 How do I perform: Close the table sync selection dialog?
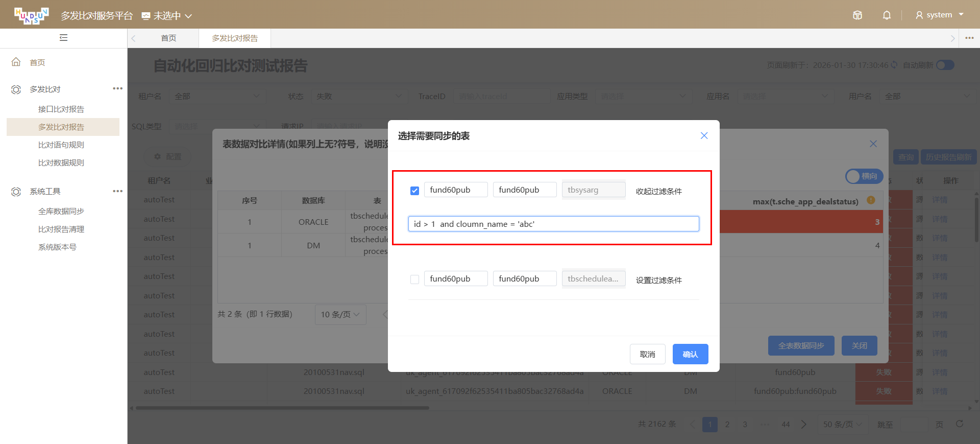pos(704,135)
